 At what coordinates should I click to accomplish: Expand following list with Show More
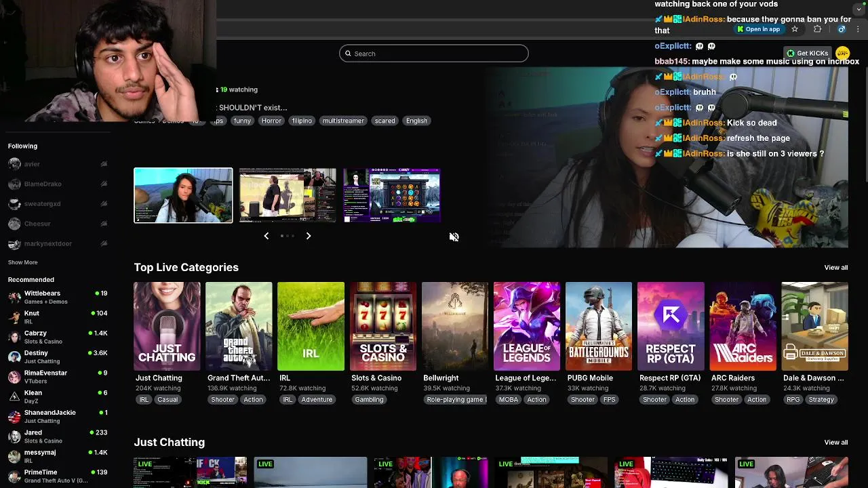(x=22, y=262)
